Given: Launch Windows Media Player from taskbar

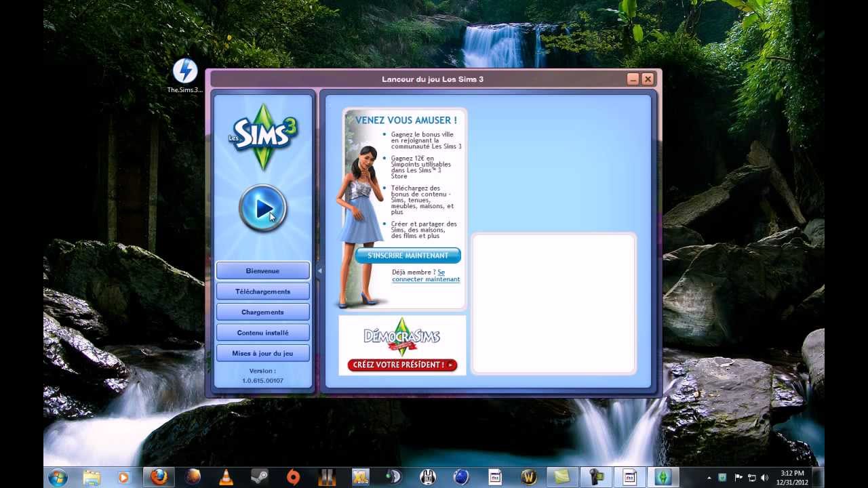Looking at the screenshot, I should pyautogui.click(x=123, y=477).
